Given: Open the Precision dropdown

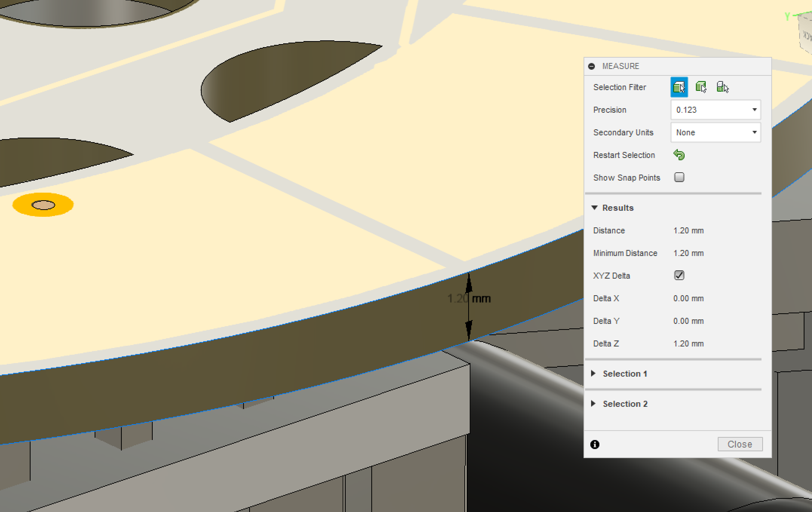Looking at the screenshot, I should [x=715, y=110].
